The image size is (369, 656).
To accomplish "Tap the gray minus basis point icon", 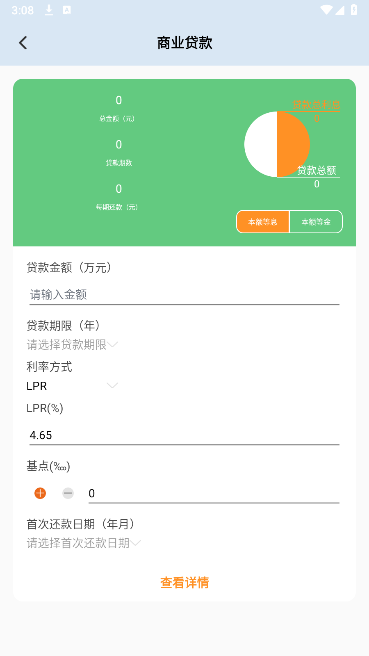I will [68, 493].
